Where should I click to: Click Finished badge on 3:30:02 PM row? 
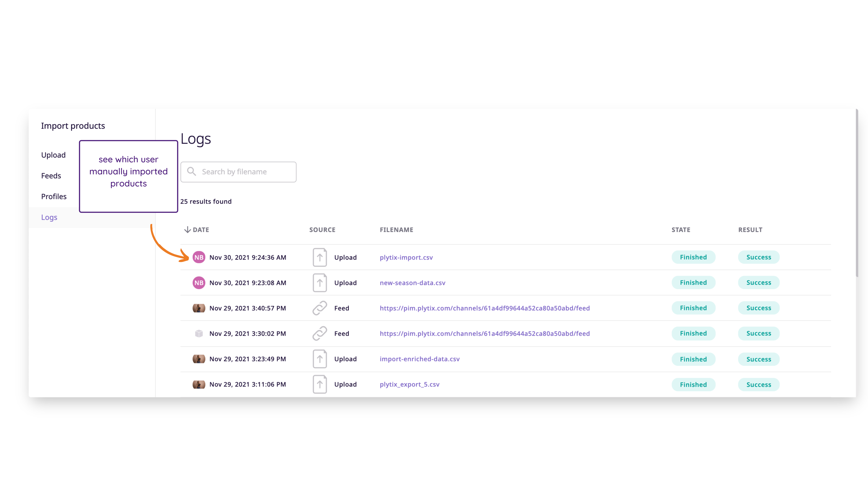click(693, 333)
